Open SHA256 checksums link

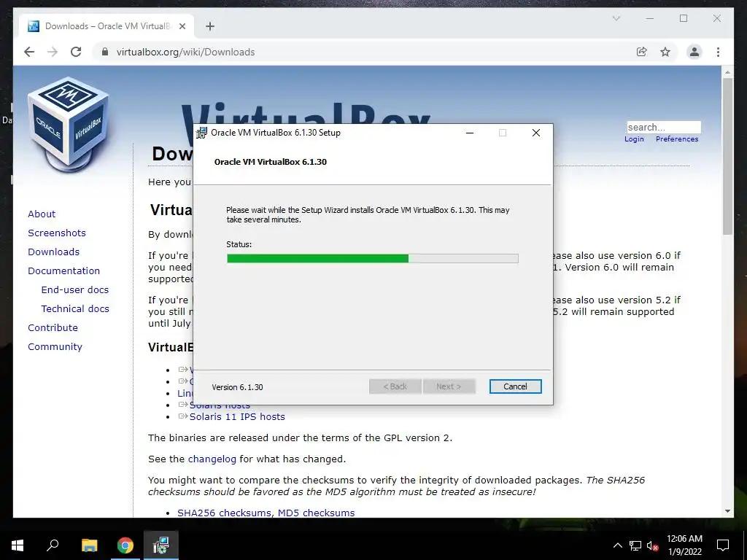coord(225,513)
